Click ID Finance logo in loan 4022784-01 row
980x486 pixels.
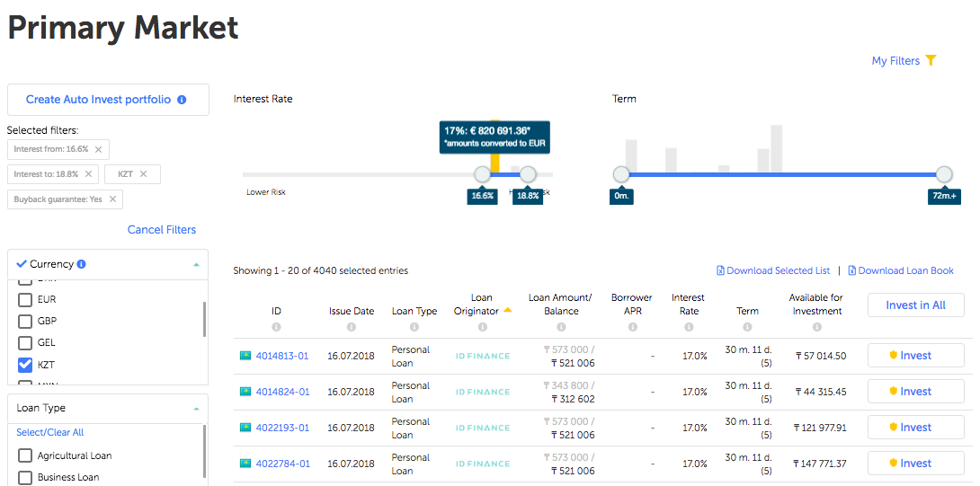coord(483,464)
